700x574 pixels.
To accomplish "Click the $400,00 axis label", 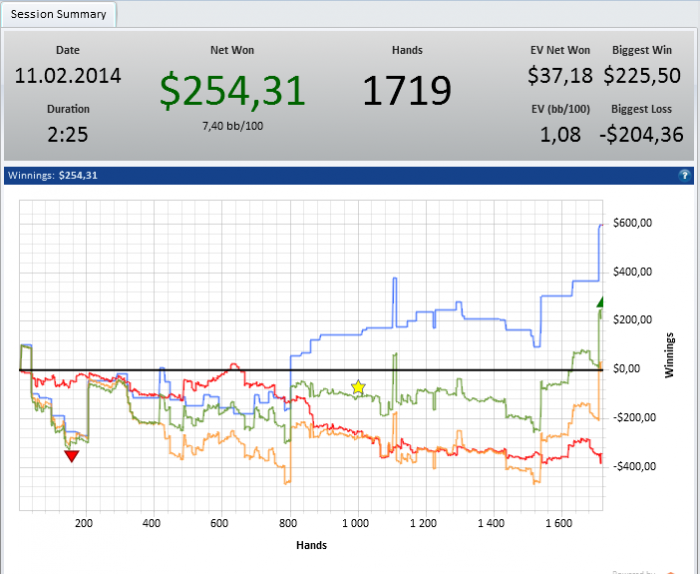I will (632, 271).
